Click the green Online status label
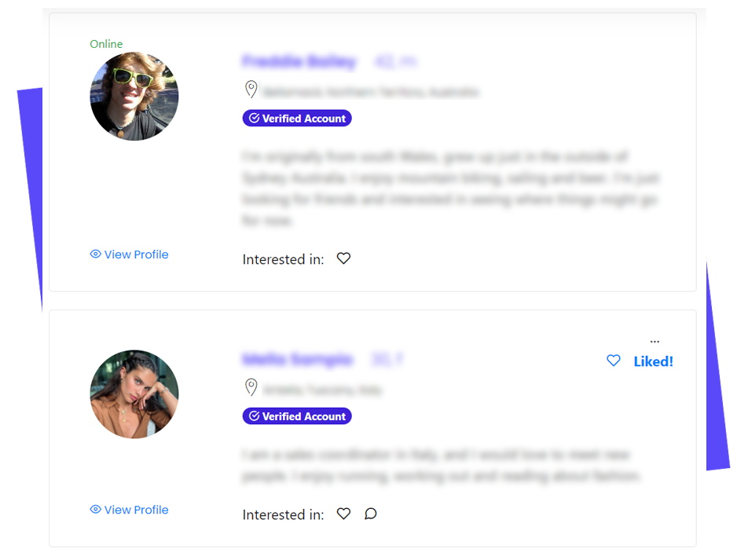Image resolution: width=748 pixels, height=560 pixels. [106, 44]
